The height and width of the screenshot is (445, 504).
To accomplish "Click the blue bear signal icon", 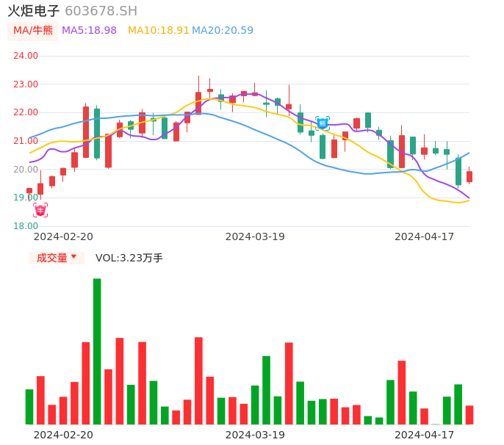I will coord(323,123).
